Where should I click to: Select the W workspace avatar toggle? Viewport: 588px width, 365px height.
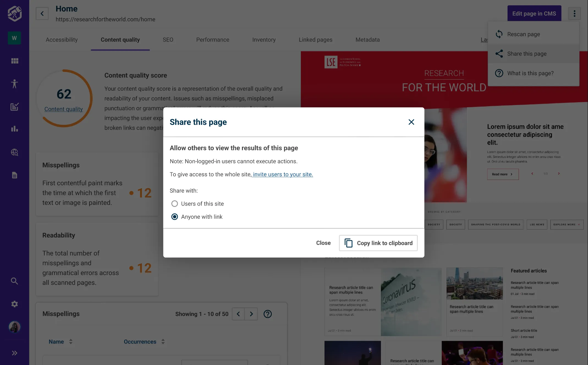pos(14,38)
